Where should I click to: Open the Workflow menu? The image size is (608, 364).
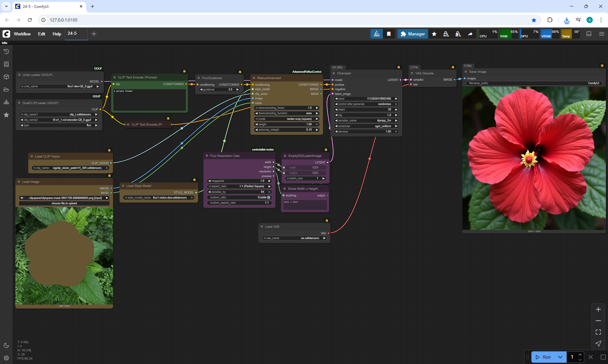22,34
